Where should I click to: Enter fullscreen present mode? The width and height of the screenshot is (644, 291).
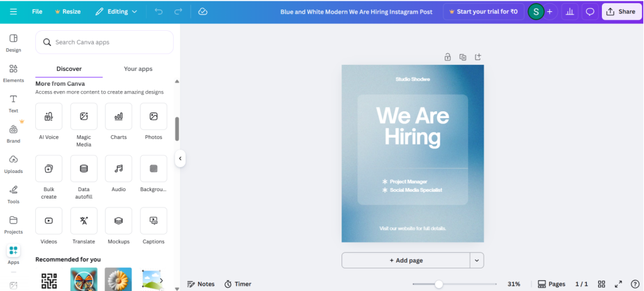click(x=618, y=284)
